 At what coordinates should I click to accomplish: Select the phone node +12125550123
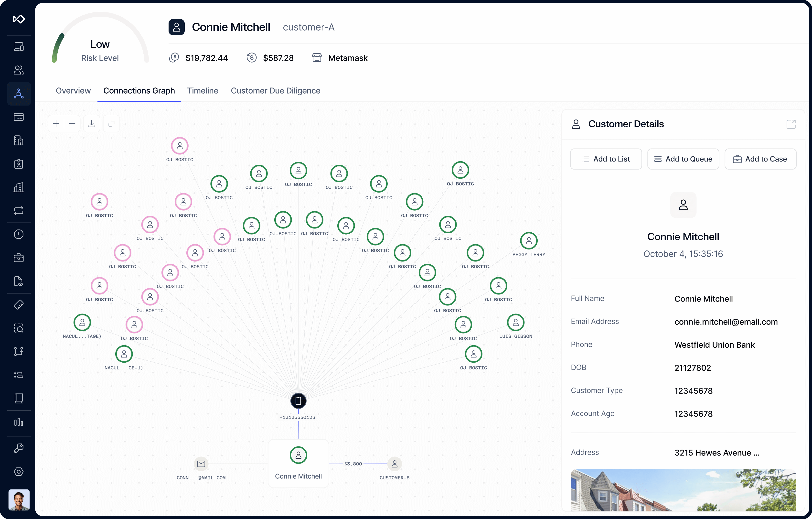(x=298, y=401)
